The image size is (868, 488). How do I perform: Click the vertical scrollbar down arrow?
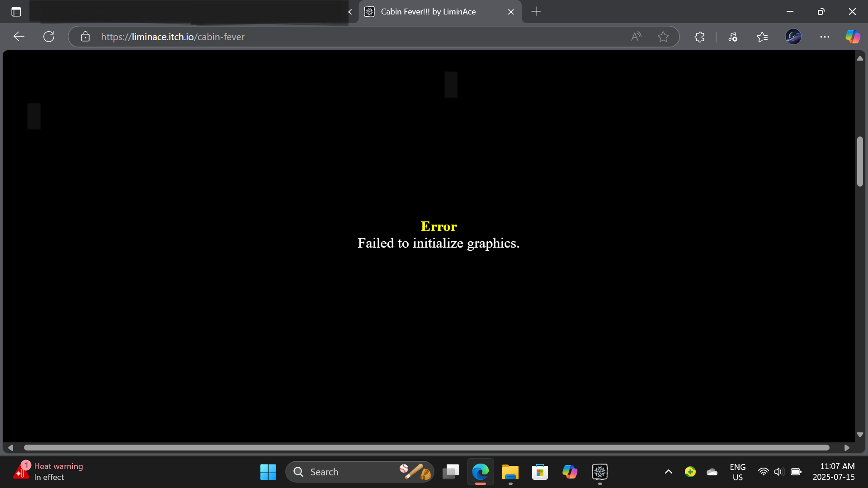tap(860, 435)
